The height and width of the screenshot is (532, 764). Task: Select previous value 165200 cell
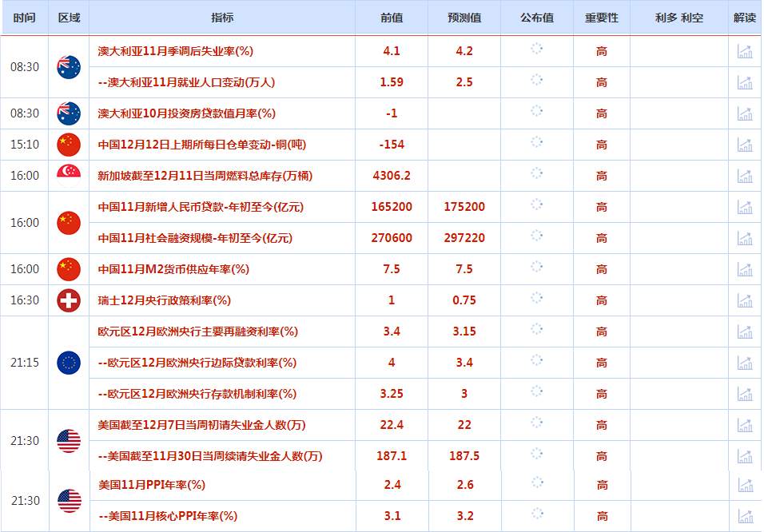click(392, 207)
